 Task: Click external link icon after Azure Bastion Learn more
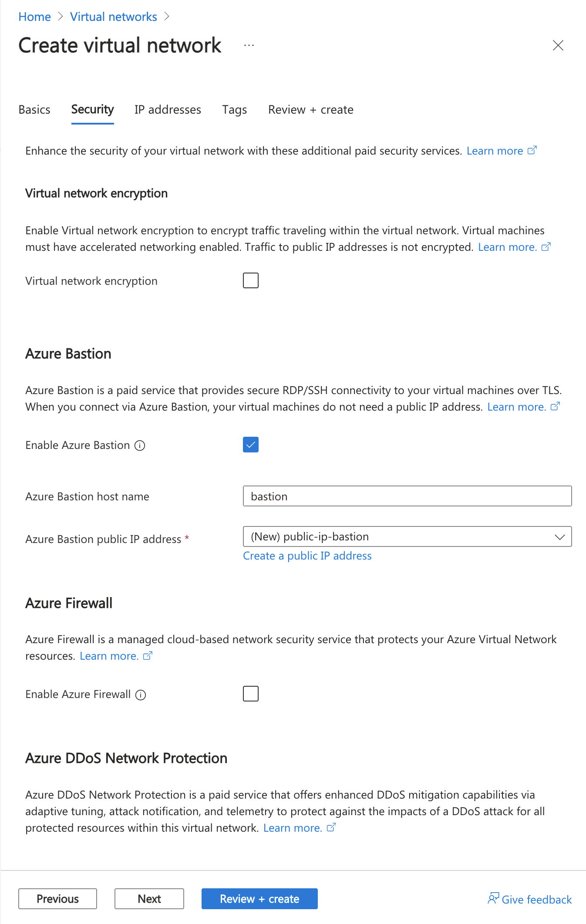(555, 406)
